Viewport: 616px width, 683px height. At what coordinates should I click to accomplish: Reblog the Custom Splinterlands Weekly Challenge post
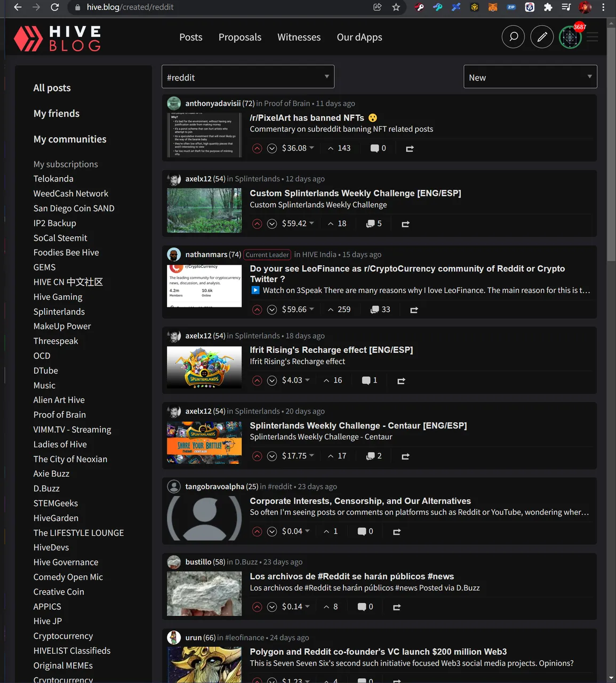(405, 224)
